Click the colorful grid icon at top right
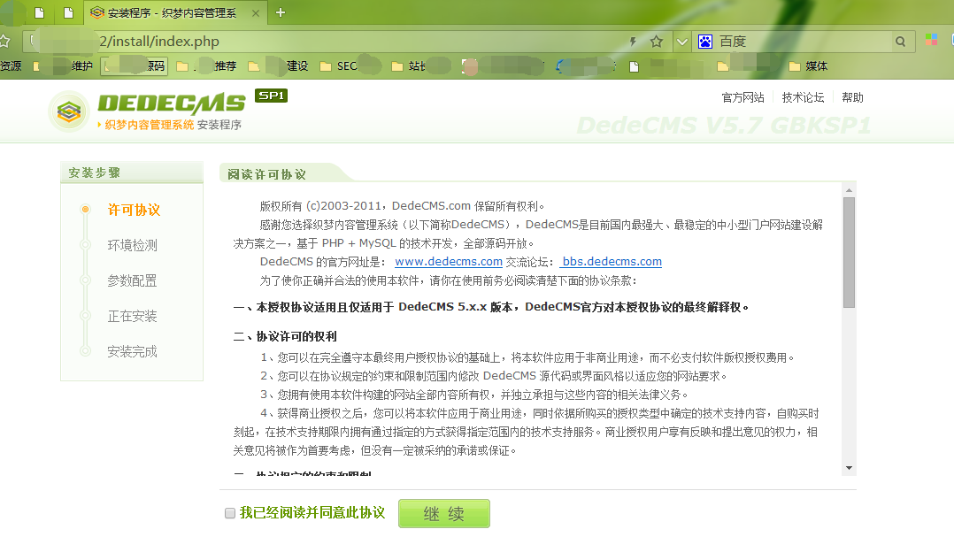This screenshot has height=560, width=954. coord(931,41)
